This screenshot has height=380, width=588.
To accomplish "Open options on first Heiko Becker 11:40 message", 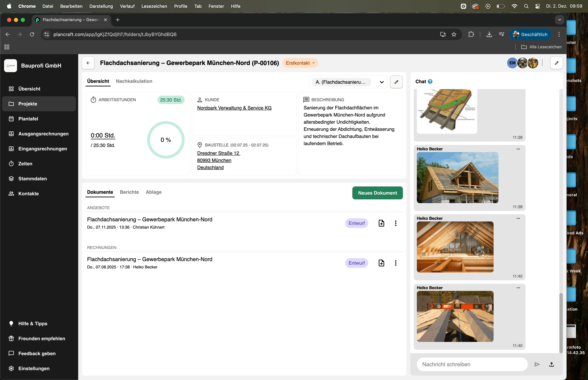I will pos(518,218).
